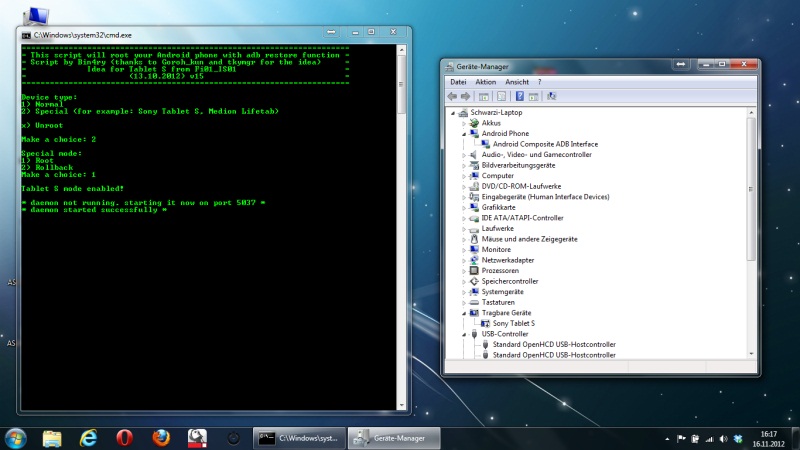Click Geräte-Manager scrollbar up arrow
This screenshot has height=450, width=800.
[x=751, y=112]
